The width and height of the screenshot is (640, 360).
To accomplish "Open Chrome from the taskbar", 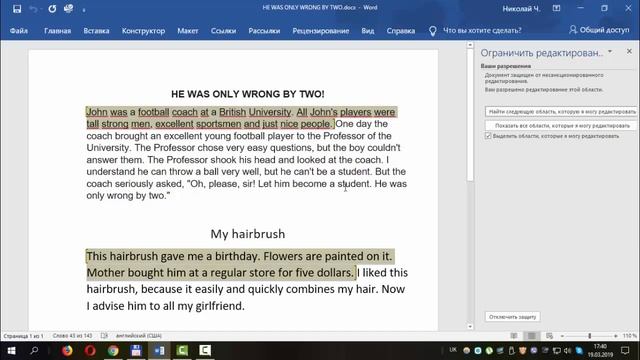I will point(113,350).
